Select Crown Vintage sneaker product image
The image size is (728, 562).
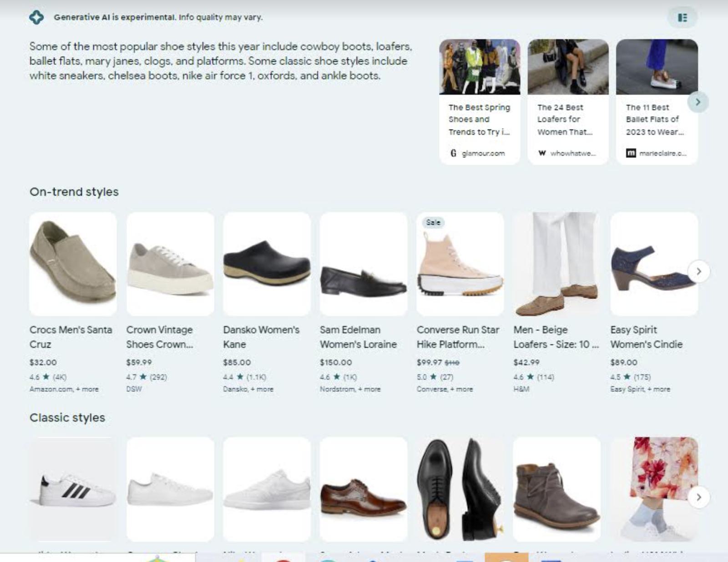coord(170,264)
